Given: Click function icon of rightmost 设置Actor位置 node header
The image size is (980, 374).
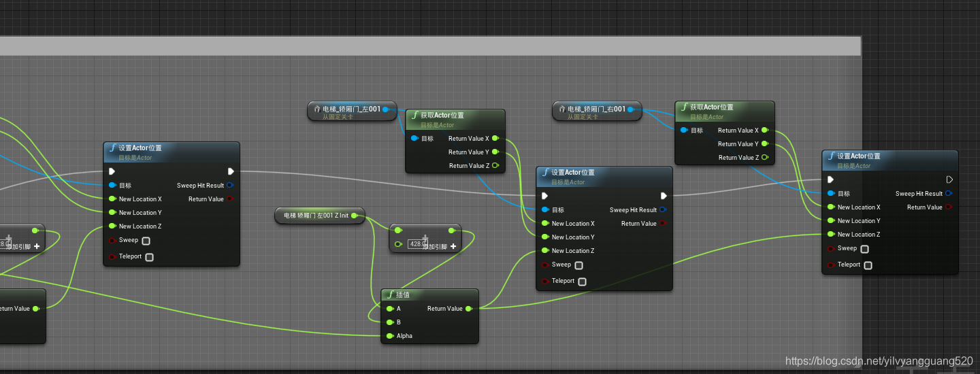Looking at the screenshot, I should tap(832, 156).
